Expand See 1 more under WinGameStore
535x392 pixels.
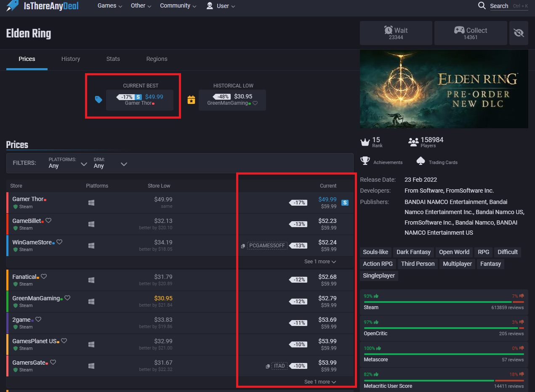320,262
